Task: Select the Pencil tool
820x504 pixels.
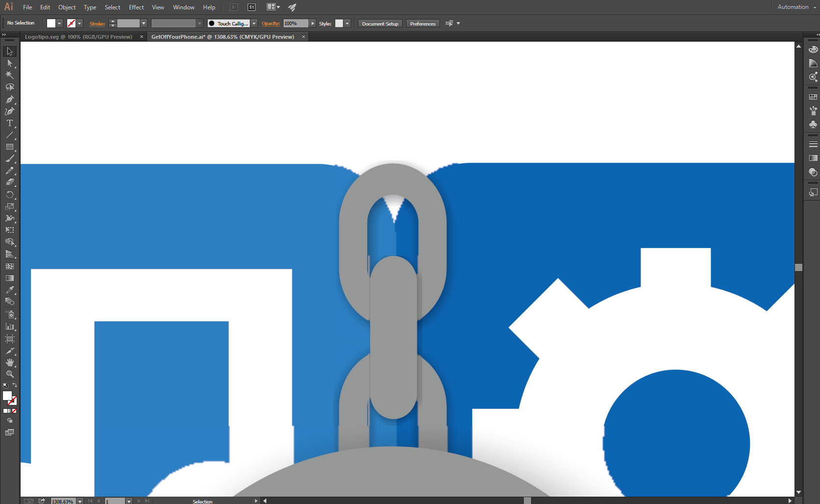Action: coord(10,171)
